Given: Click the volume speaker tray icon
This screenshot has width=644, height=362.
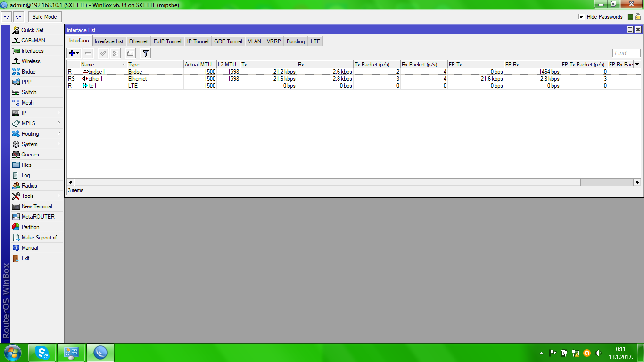Looking at the screenshot, I should [599, 353].
